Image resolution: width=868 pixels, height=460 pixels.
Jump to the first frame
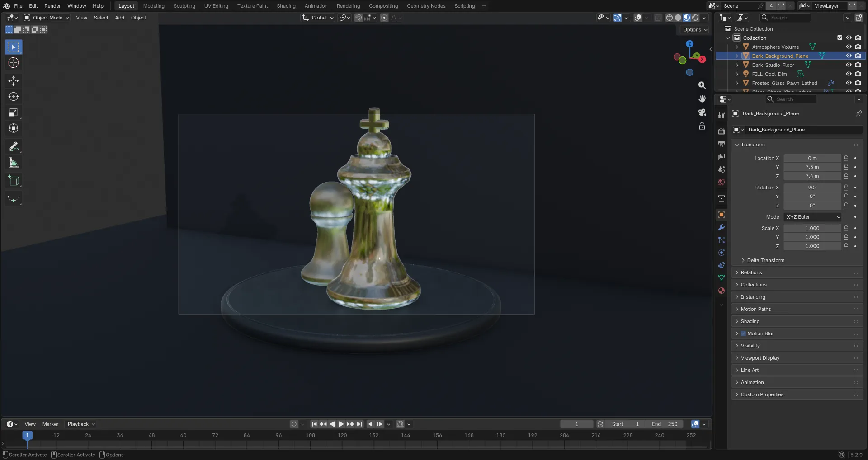point(314,424)
